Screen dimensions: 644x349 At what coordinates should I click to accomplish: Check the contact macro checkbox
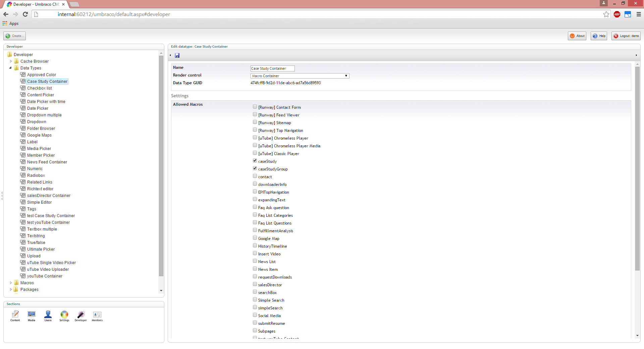(255, 176)
